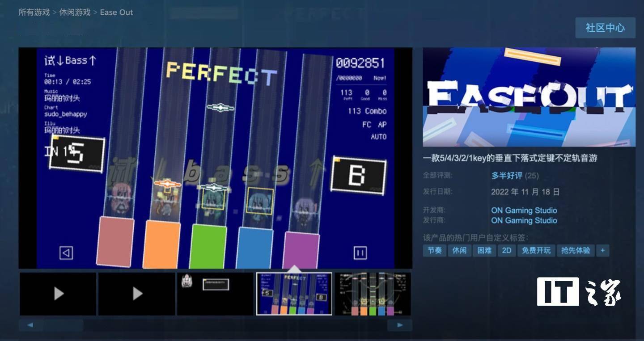Select the third dark screenshot thumbnail
The height and width of the screenshot is (341, 644).
click(x=216, y=294)
